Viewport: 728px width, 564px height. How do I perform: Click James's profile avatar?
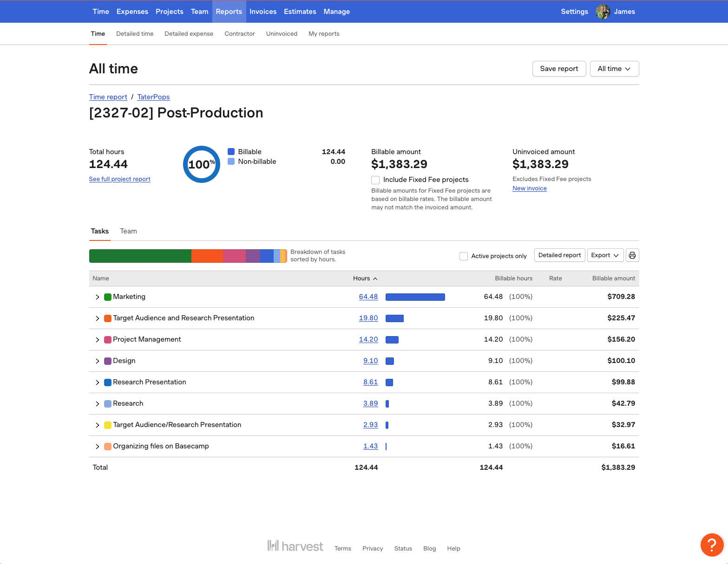coord(603,12)
